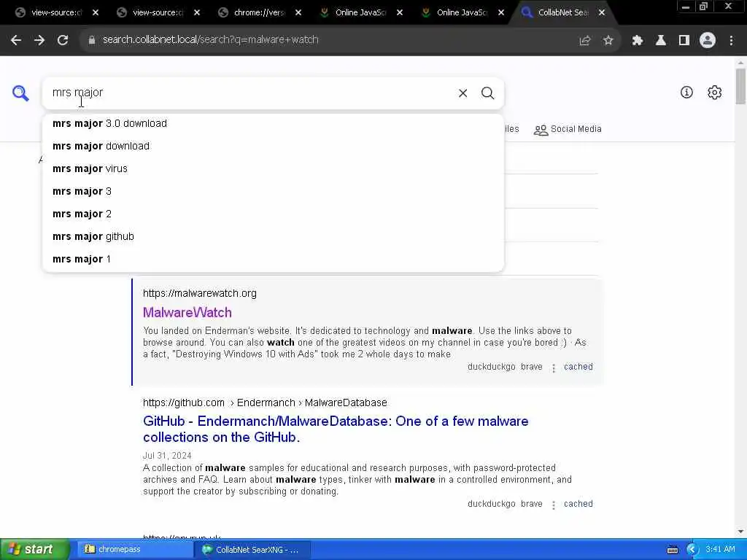Open cached version of MalwareWatch result

point(578,367)
